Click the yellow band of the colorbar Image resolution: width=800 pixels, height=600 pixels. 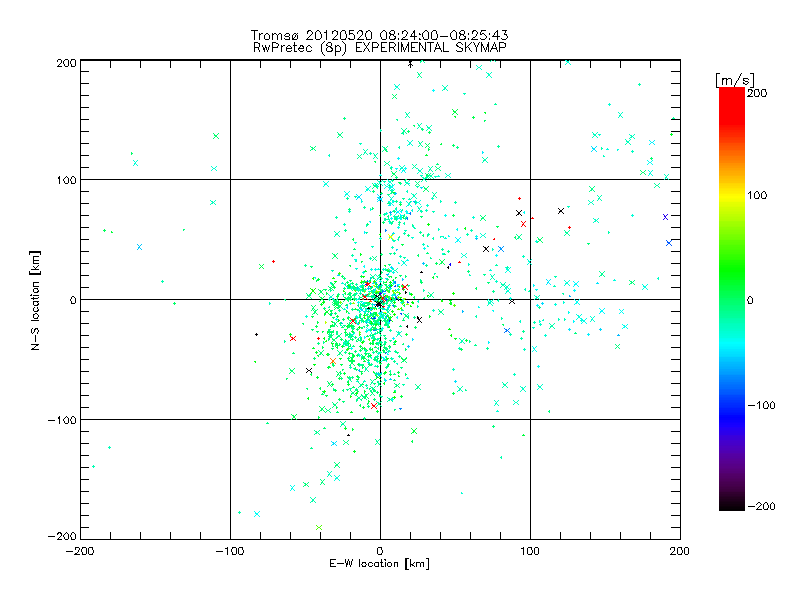(x=732, y=195)
